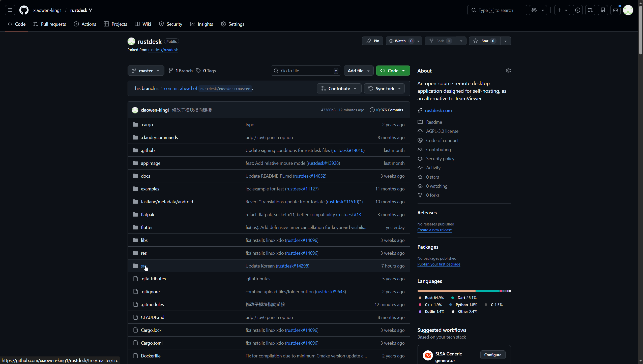Star this rustdesk repository
Image resolution: width=643 pixels, height=364 pixels.
484,41
